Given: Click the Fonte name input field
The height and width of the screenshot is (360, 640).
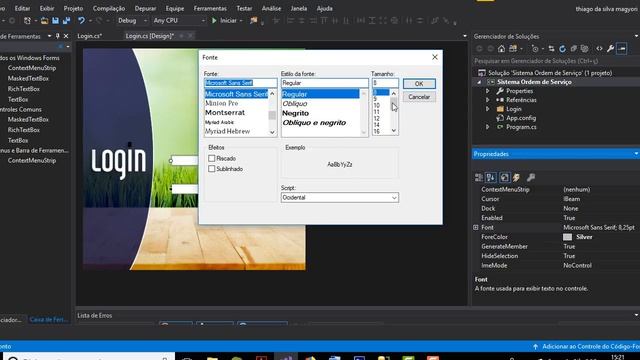Looking at the screenshot, I should click(240, 83).
